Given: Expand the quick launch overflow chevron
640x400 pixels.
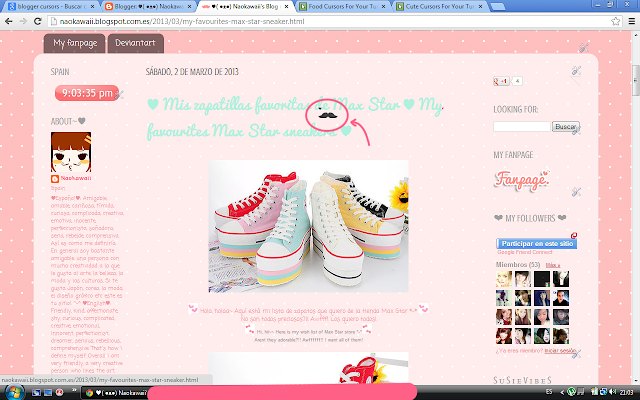Looking at the screenshot, I should (74, 390).
